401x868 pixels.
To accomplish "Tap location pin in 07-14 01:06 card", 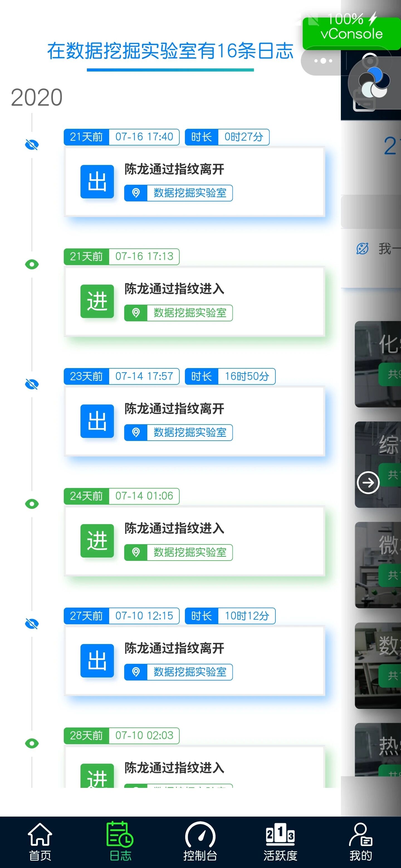I will [x=136, y=552].
